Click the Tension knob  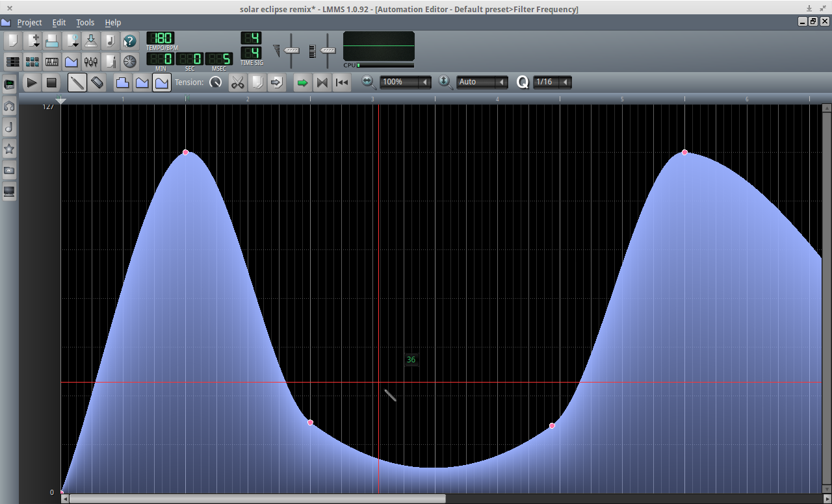pos(216,82)
